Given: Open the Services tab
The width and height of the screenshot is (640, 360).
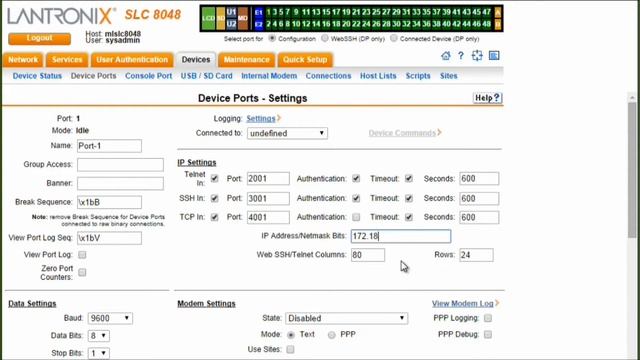Looking at the screenshot, I should [x=67, y=60].
